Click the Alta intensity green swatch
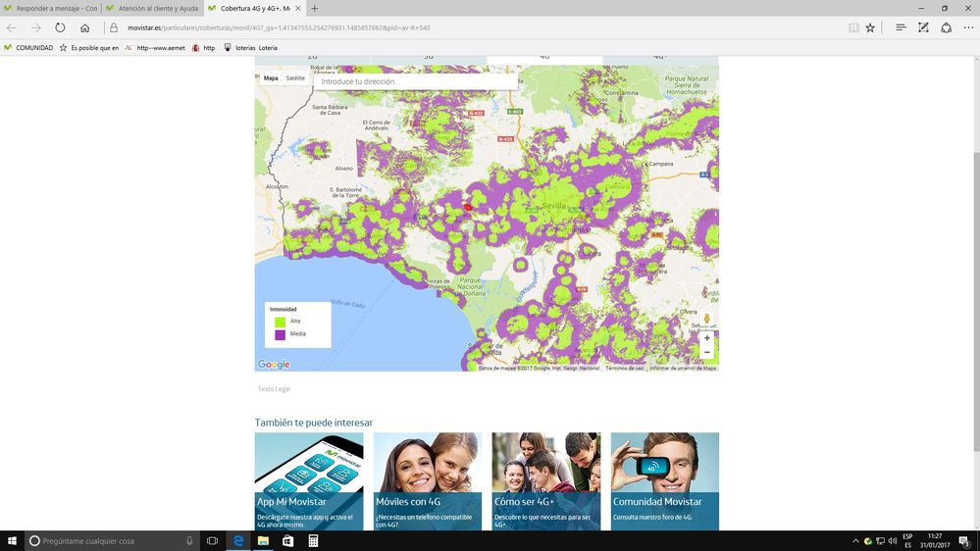 (x=280, y=322)
